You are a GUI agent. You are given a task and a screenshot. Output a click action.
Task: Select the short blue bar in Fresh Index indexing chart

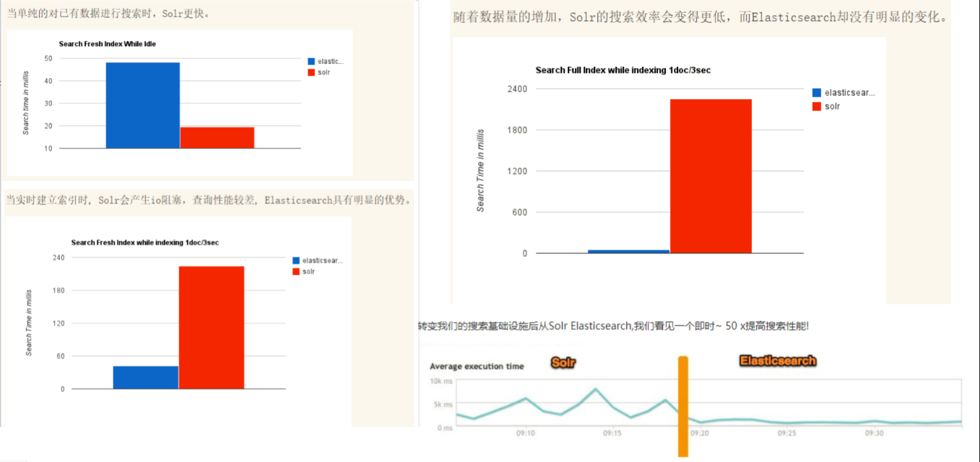[146, 377]
